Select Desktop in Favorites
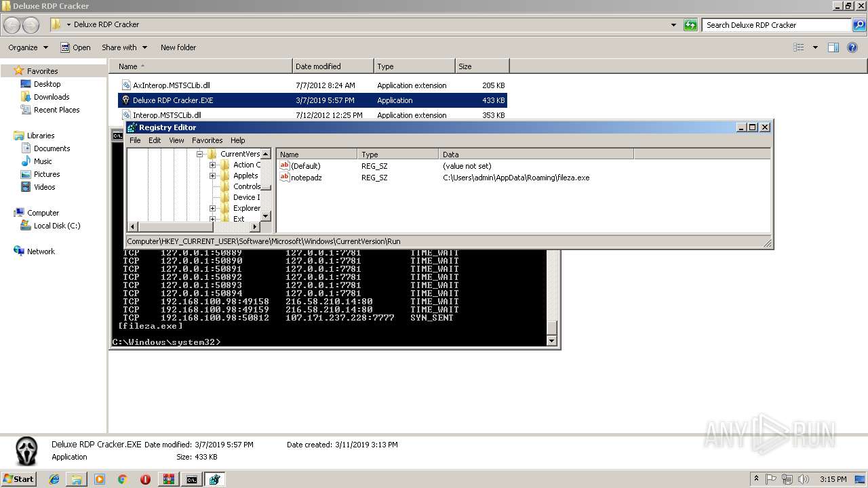Image resolution: width=868 pixels, height=488 pixels. [x=47, y=84]
